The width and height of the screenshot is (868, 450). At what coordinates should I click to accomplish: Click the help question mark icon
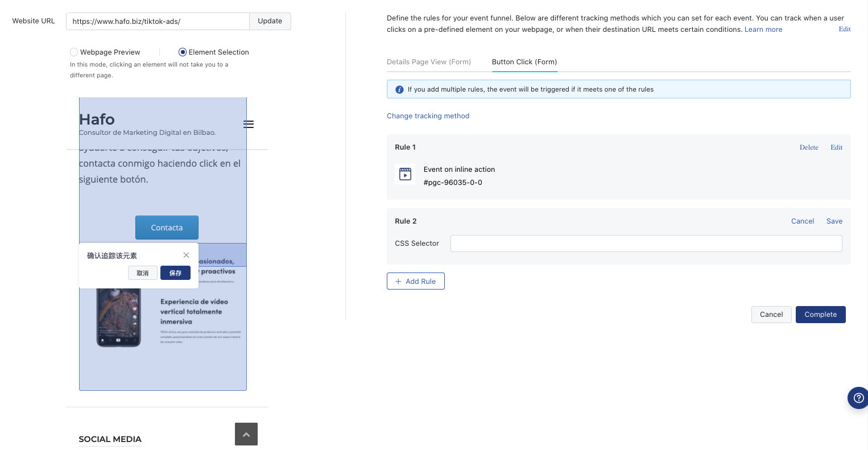[858, 398]
